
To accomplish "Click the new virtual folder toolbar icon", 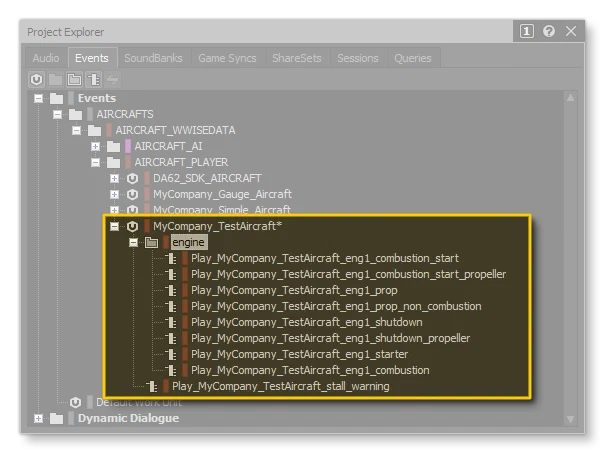I will pyautogui.click(x=74, y=80).
